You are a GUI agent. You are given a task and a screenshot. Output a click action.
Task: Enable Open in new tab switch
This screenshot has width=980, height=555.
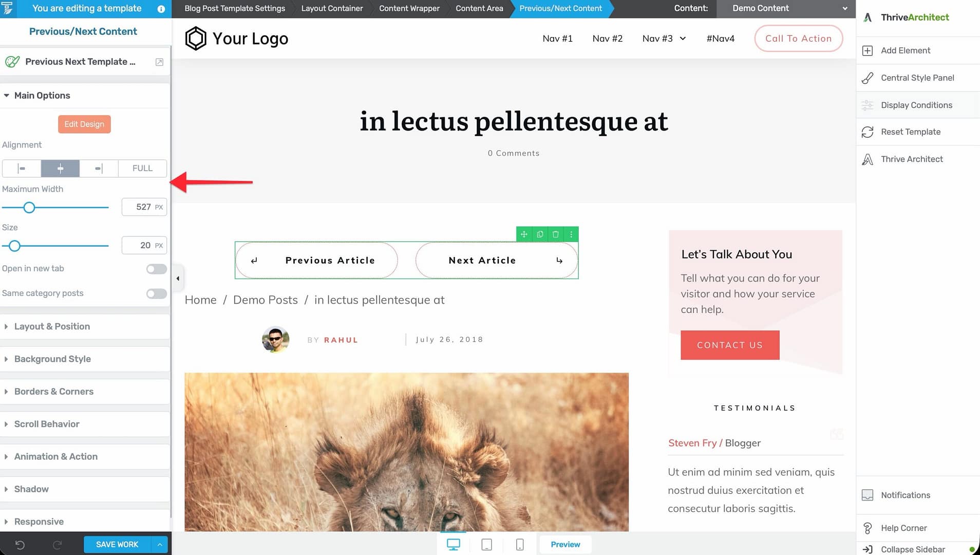pyautogui.click(x=156, y=269)
